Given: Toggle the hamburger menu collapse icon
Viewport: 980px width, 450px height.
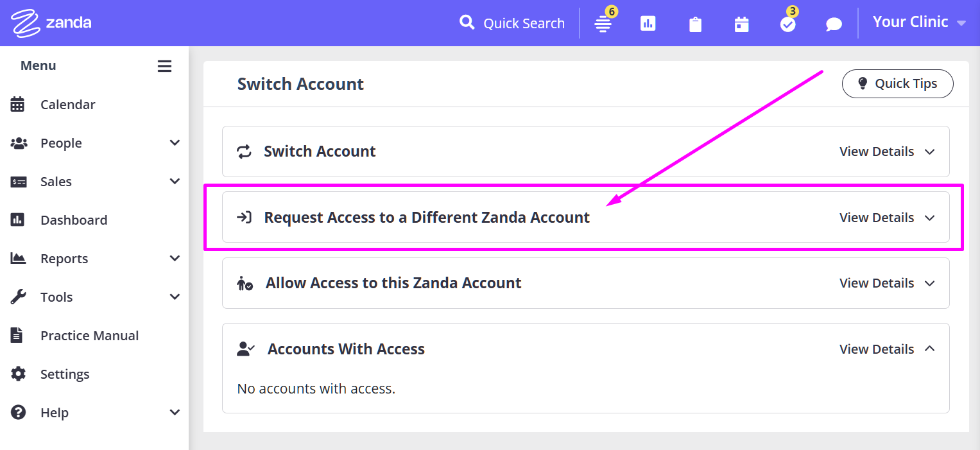Looking at the screenshot, I should [165, 66].
